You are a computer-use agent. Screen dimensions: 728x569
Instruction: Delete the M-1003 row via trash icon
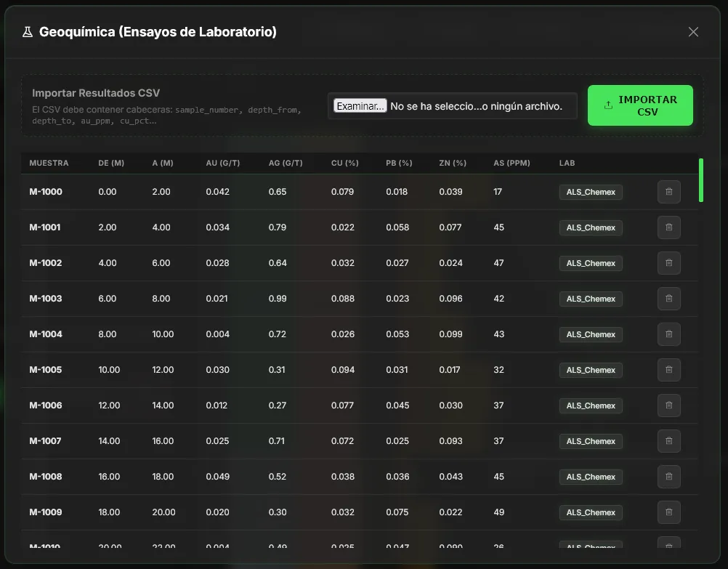coord(669,299)
